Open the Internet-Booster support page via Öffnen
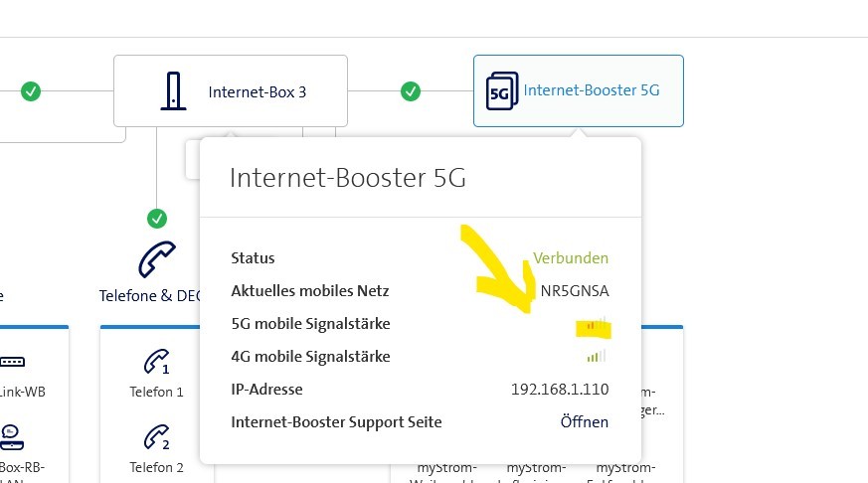This screenshot has width=868, height=483. pyautogui.click(x=585, y=421)
